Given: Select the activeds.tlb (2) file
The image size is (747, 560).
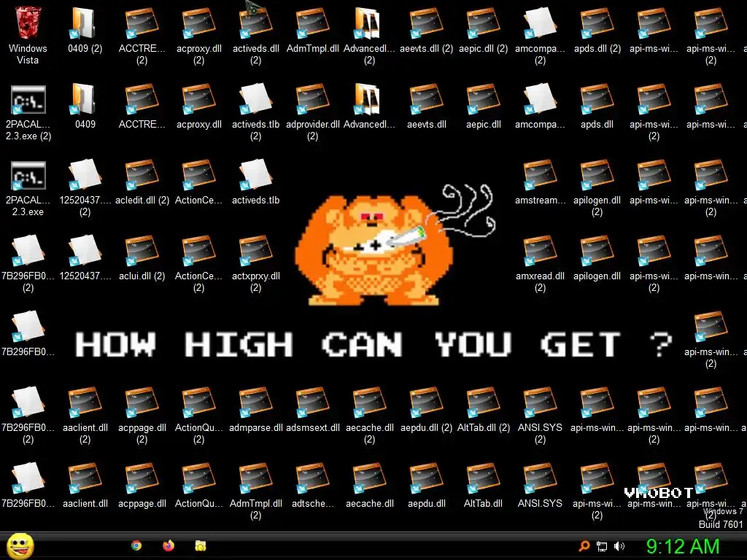Looking at the screenshot, I should coord(255,99).
